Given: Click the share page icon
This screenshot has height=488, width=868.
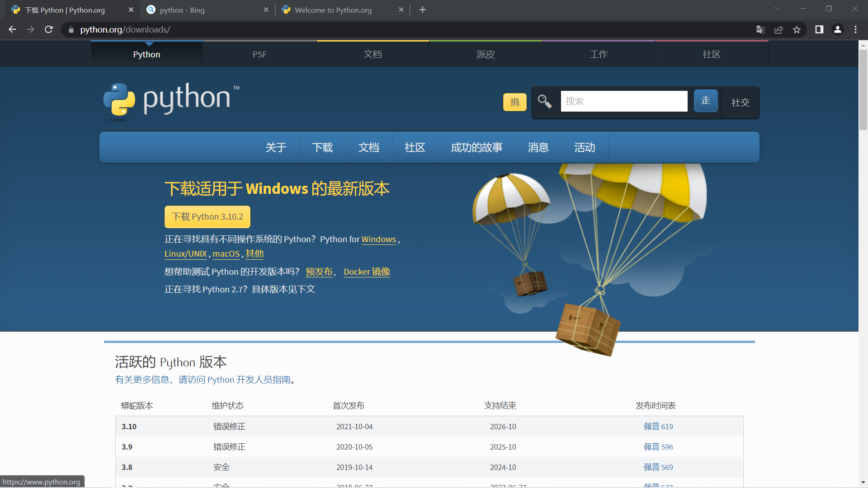Looking at the screenshot, I should (x=778, y=29).
